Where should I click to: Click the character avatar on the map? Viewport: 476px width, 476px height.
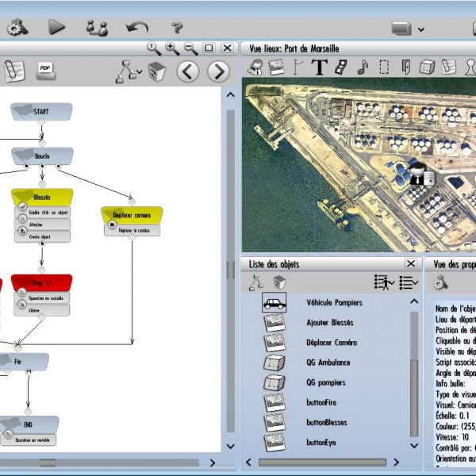pos(422,174)
